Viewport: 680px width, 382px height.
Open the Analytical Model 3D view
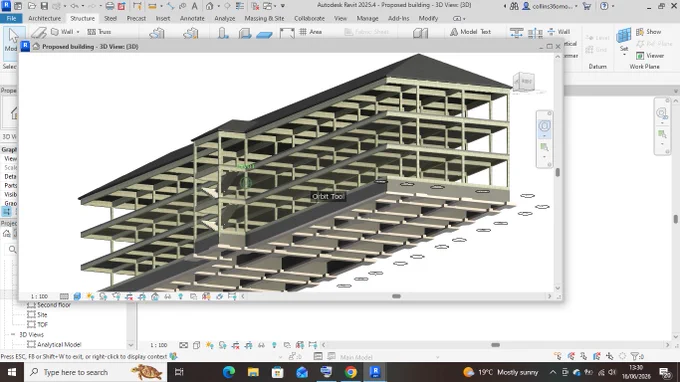click(59, 344)
